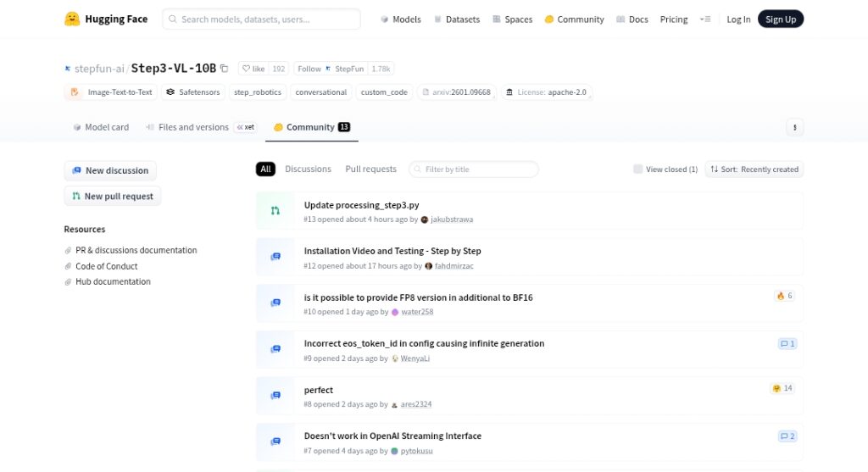Image resolution: width=868 pixels, height=472 pixels.
Task: Click jakubstrawa's avatar icon
Action: [425, 219]
